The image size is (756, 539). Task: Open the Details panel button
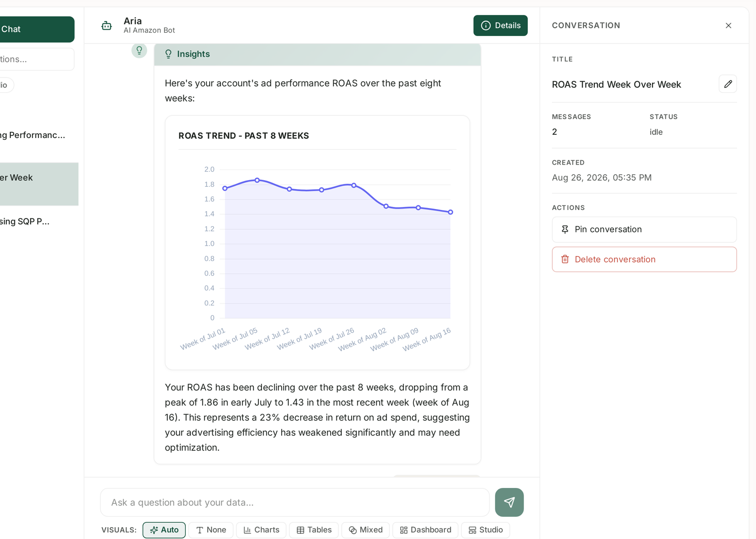(x=500, y=26)
